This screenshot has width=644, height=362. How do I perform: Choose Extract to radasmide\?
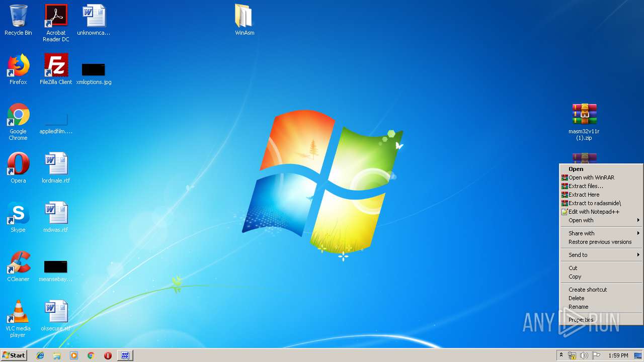click(x=601, y=203)
